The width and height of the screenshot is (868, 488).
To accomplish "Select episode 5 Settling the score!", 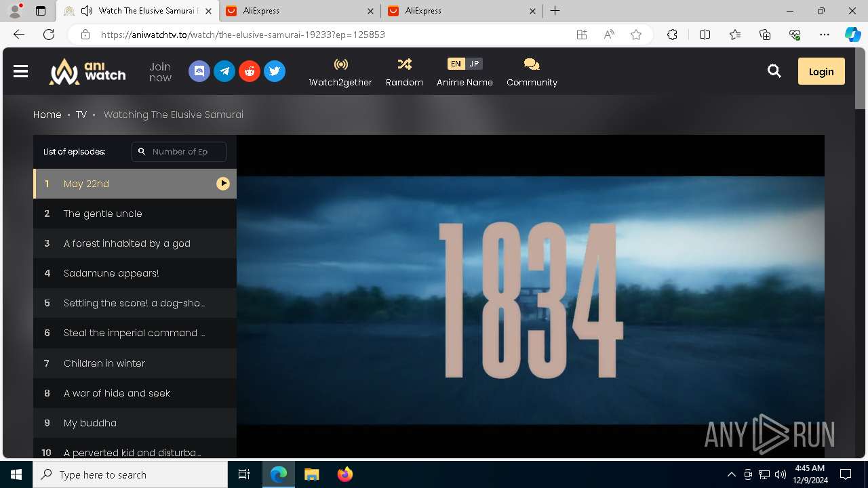I will click(135, 303).
